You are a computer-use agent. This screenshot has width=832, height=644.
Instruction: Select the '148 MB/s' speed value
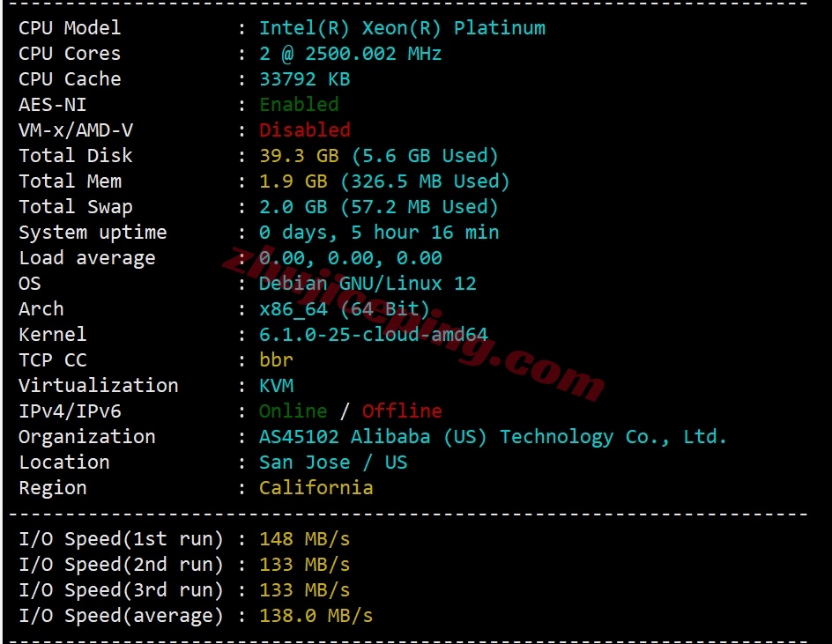[305, 539]
